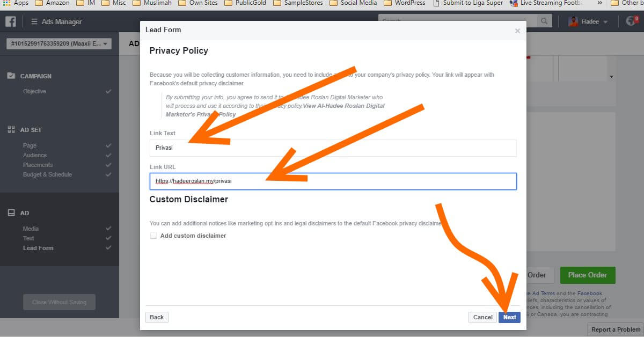The width and height of the screenshot is (644, 337).
Task: Click Cancel in the Lead Form dialog
Action: pyautogui.click(x=482, y=317)
